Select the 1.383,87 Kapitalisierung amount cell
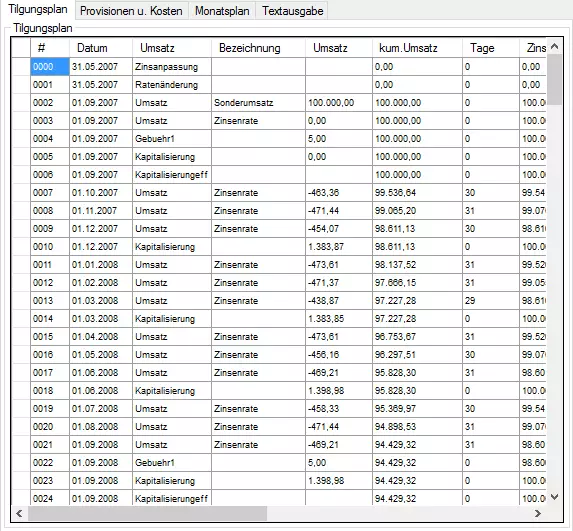 point(339,247)
